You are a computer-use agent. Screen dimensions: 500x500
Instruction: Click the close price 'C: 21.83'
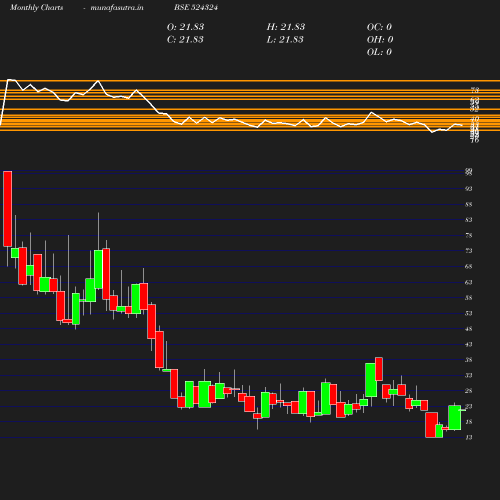click(x=185, y=40)
